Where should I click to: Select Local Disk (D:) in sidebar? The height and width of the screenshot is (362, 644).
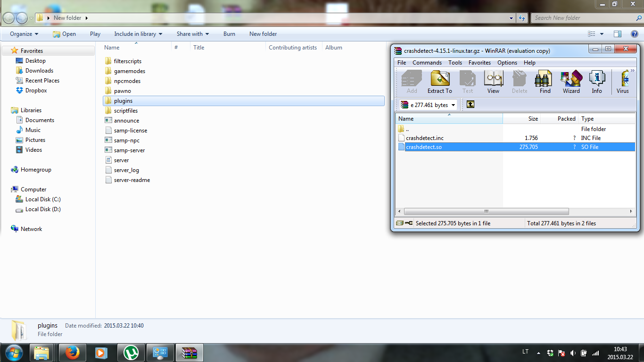43,209
